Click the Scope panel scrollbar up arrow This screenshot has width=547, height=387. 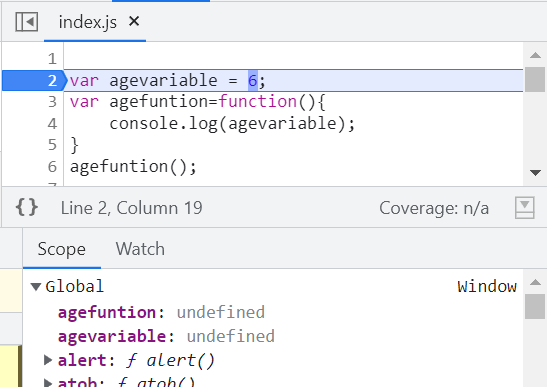click(x=535, y=282)
